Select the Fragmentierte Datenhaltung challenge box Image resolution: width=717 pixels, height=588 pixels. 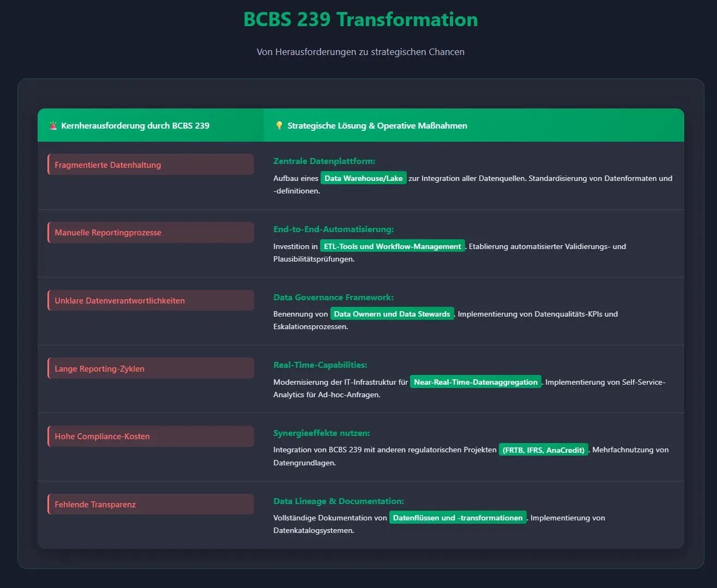[x=150, y=165]
